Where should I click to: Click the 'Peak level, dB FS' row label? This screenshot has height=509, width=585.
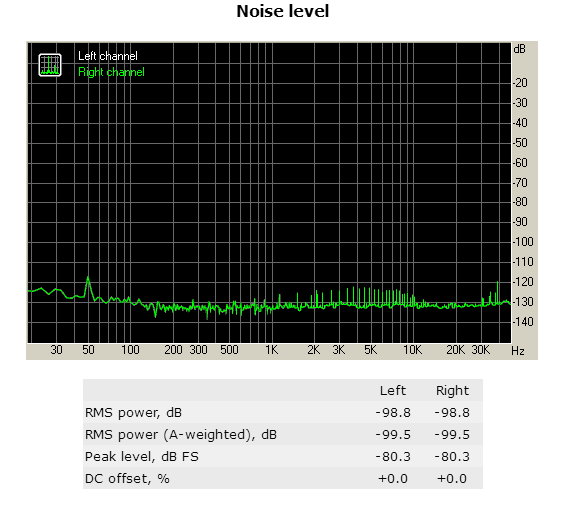(142, 457)
